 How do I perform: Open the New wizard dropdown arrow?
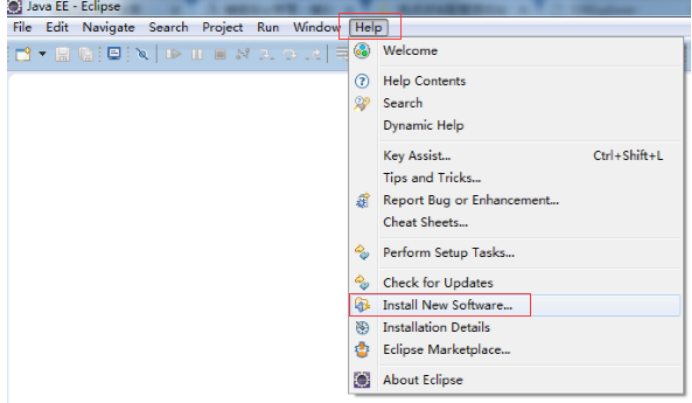pos(42,54)
